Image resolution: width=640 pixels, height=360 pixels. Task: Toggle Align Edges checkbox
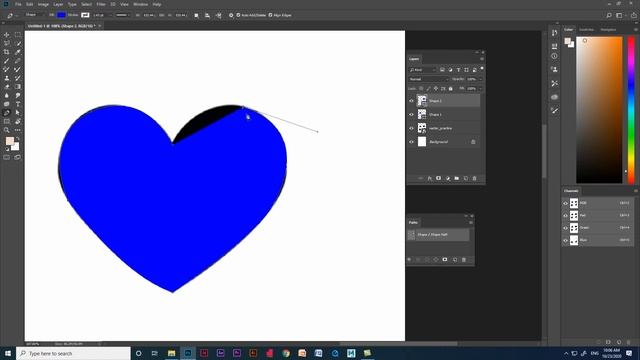point(270,15)
